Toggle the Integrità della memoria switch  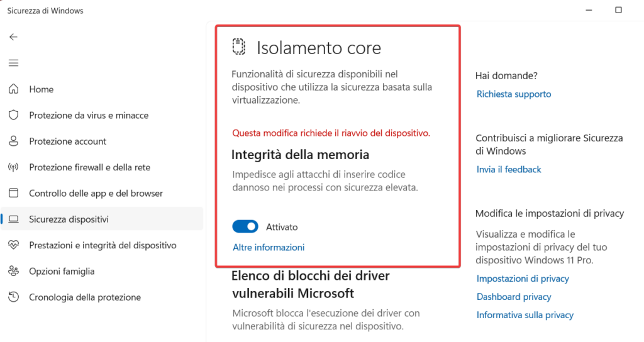245,227
